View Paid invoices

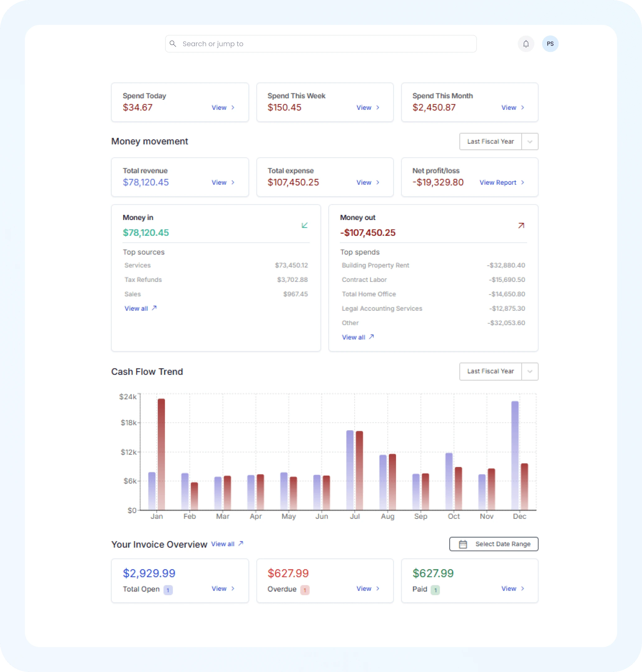[x=513, y=589]
